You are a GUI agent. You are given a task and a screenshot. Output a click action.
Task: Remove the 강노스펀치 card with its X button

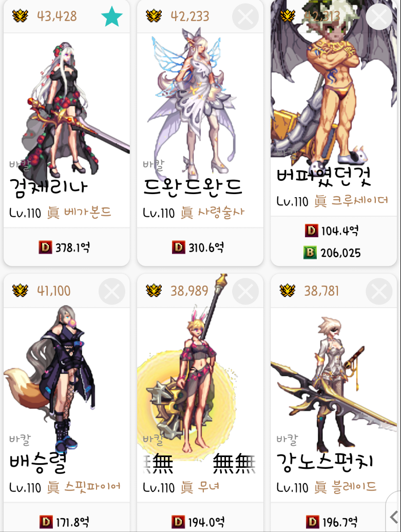pos(379,291)
